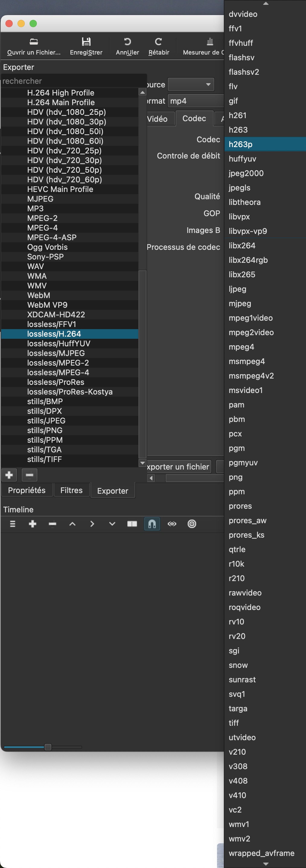Click the AnnUler undo icon
This screenshot has width=306, height=868.
(127, 42)
